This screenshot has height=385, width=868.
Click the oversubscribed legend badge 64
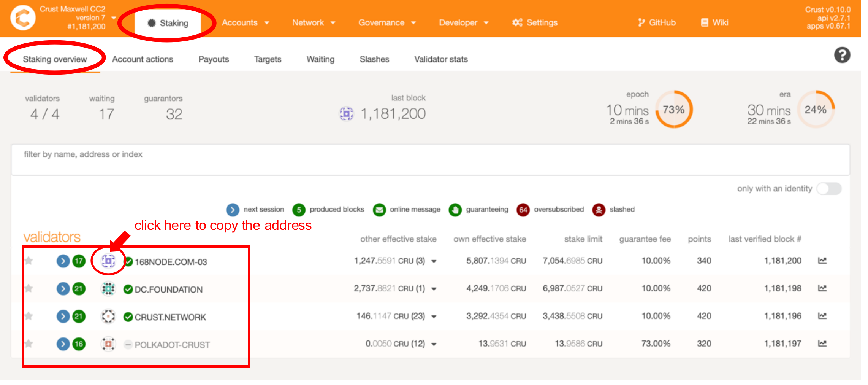[x=523, y=210]
